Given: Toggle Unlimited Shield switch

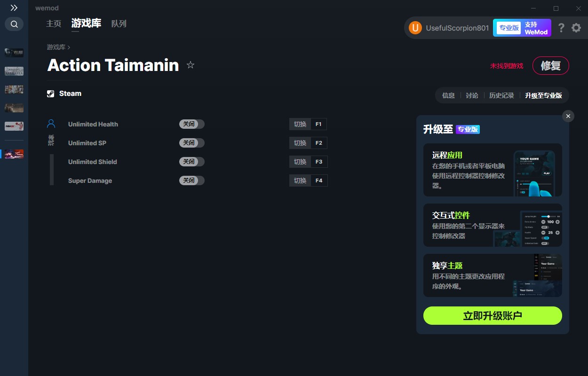Looking at the screenshot, I should [192, 162].
